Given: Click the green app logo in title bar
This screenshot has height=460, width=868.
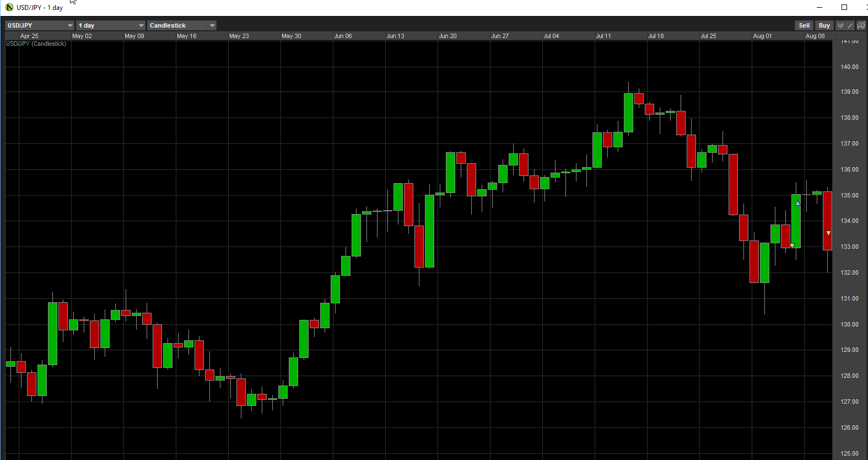Looking at the screenshot, I should [x=9, y=7].
